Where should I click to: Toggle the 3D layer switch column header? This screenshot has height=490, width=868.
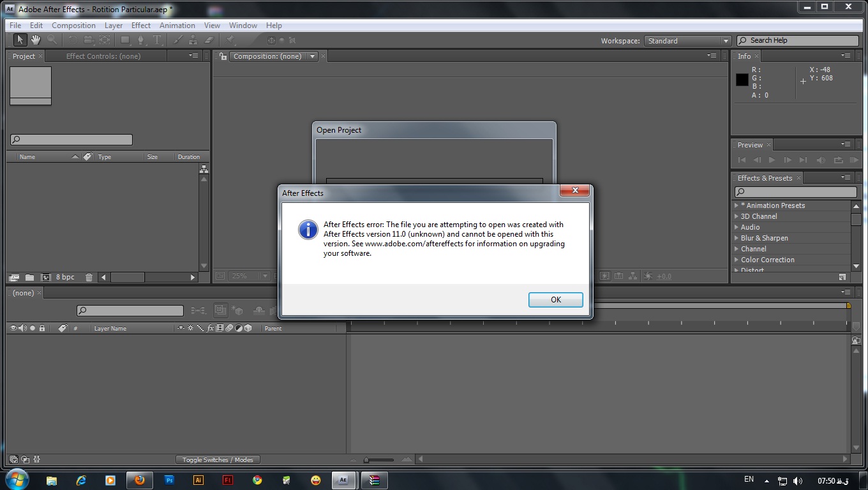(x=248, y=328)
